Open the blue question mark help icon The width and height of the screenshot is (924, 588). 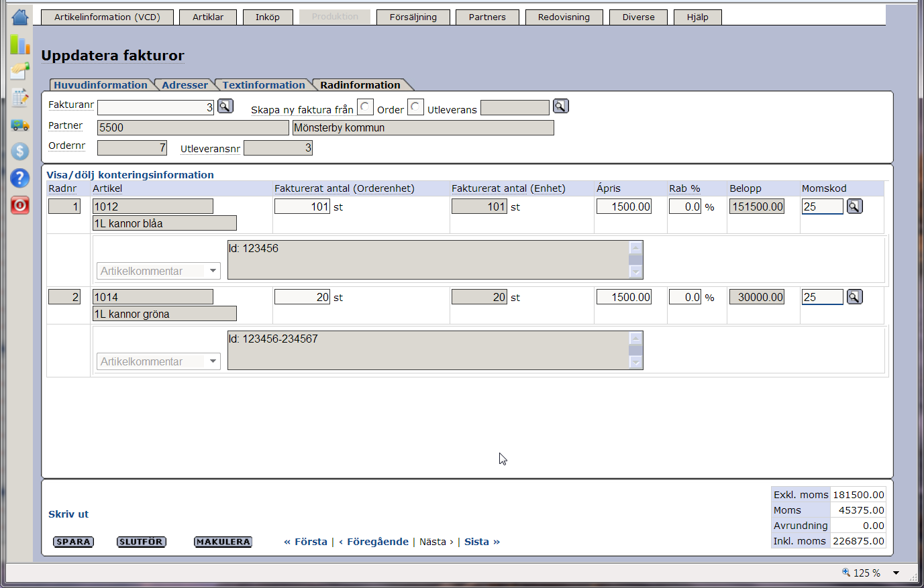pyautogui.click(x=20, y=178)
